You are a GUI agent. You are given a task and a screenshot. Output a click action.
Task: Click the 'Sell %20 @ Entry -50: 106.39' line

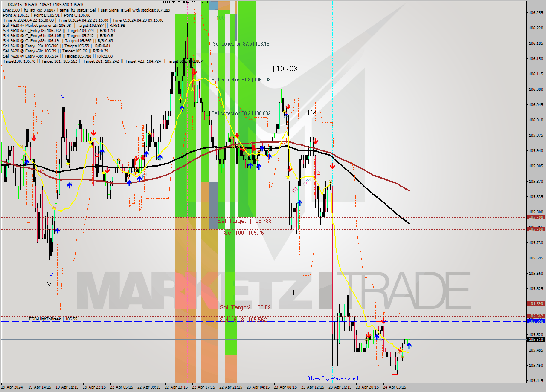[x=55, y=51]
